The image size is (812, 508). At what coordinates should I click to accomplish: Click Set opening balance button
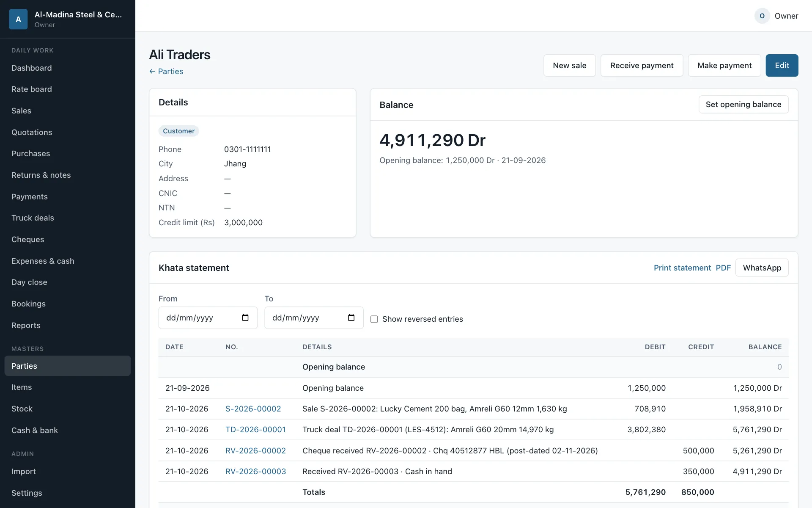click(743, 105)
